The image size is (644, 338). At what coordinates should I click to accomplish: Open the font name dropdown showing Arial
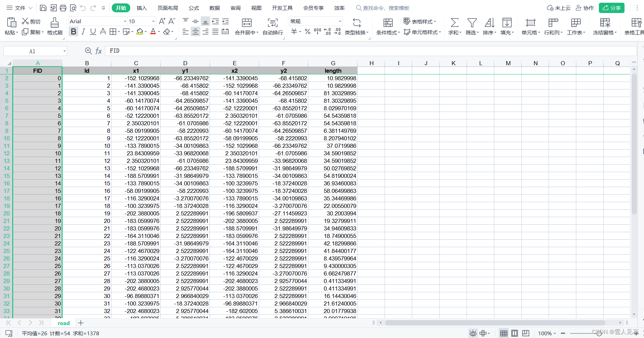(x=125, y=21)
